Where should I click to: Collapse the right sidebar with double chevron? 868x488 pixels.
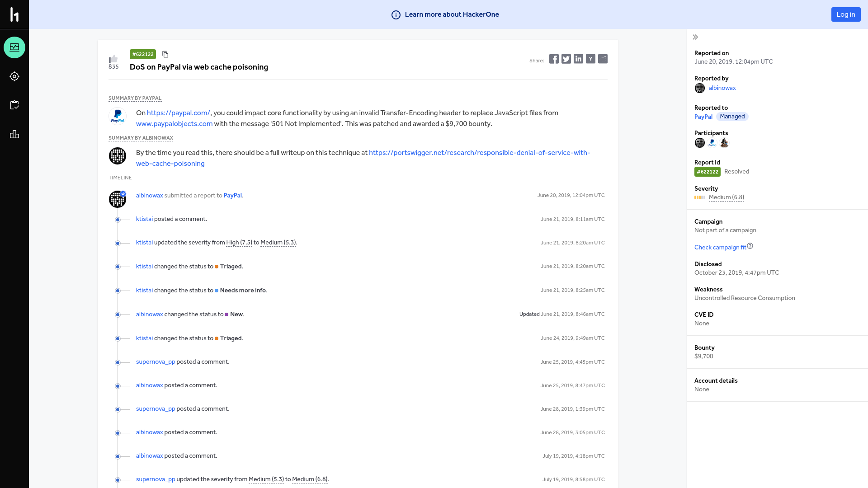click(x=695, y=37)
